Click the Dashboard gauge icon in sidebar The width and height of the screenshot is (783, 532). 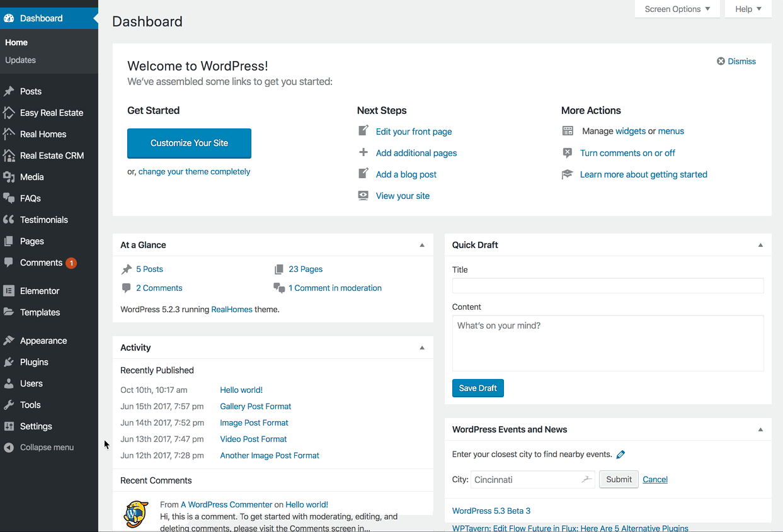[x=9, y=18]
